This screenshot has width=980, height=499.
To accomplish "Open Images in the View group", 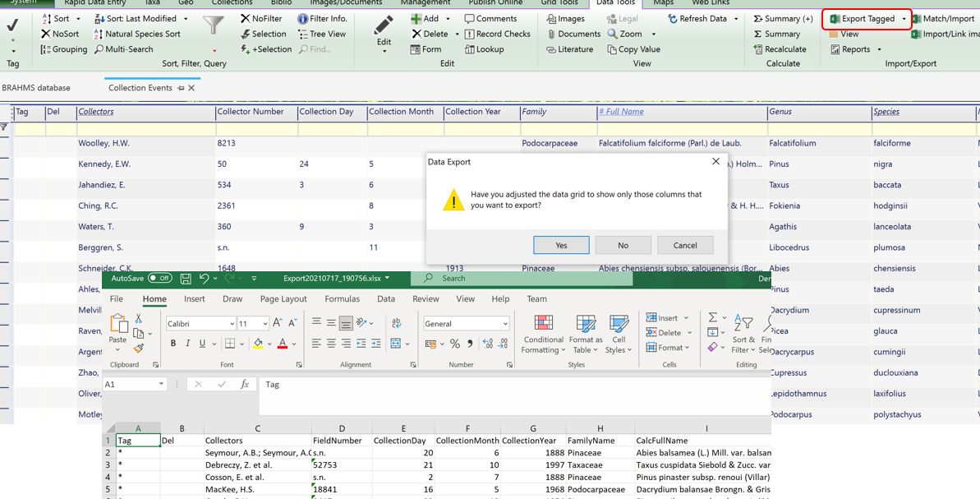I will click(x=565, y=19).
